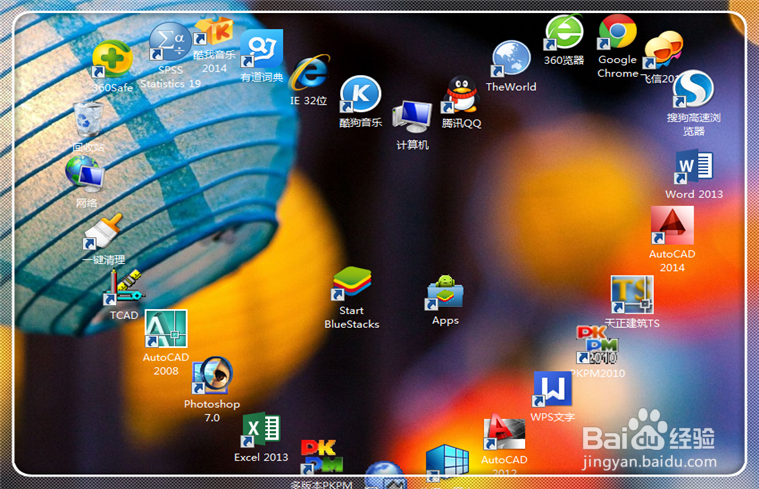759x489 pixels.
Task: Launch 搜狗高速浏览器 shortcut
Action: click(693, 89)
